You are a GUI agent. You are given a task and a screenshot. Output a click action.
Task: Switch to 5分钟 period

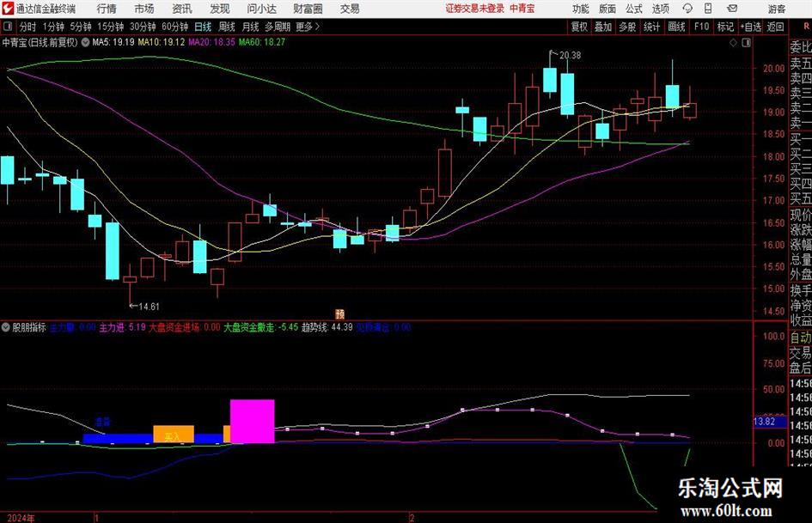click(81, 27)
